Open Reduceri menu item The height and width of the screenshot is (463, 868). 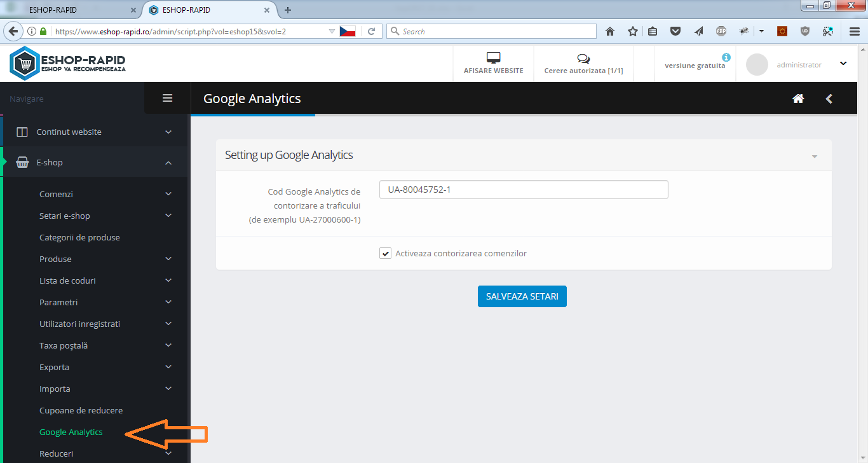[56, 453]
